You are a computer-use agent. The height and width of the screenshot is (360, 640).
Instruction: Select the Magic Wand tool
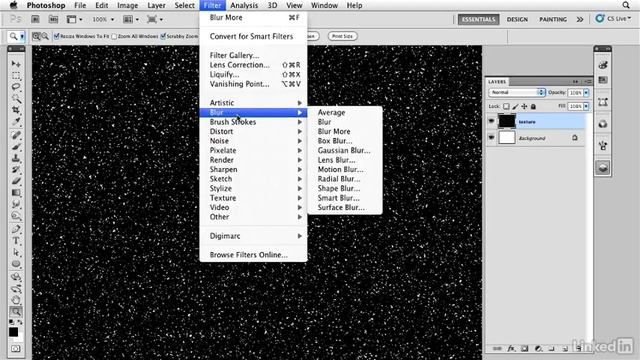pos(16,98)
